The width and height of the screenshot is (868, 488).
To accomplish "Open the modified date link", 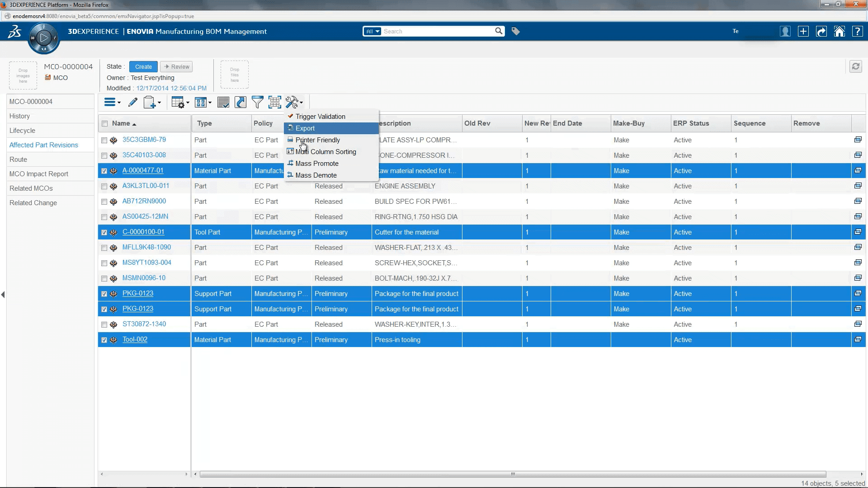I will coord(171,88).
